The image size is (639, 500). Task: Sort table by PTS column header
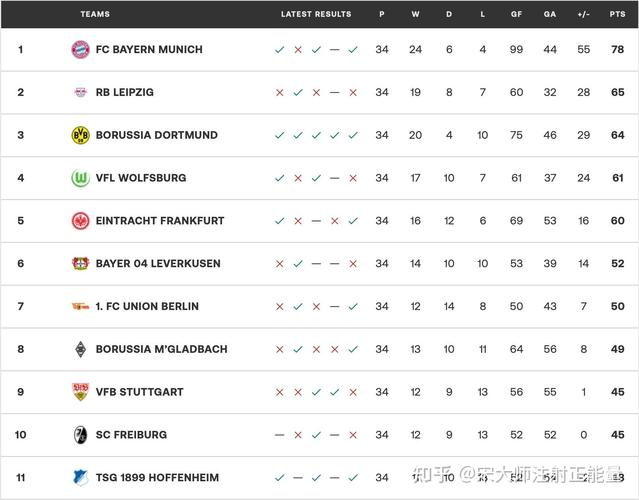617,14
